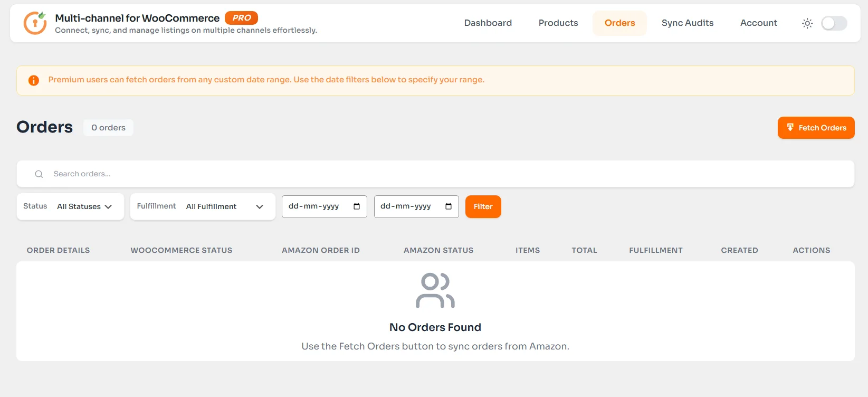Switch to the Account tab
Screen dimensions: 868x397
pyautogui.click(x=759, y=23)
